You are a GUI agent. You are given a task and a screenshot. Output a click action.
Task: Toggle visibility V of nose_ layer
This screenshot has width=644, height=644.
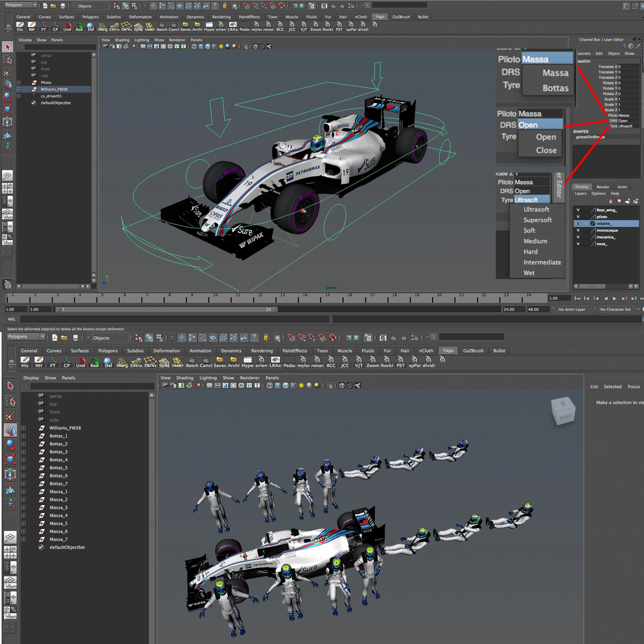(x=578, y=244)
